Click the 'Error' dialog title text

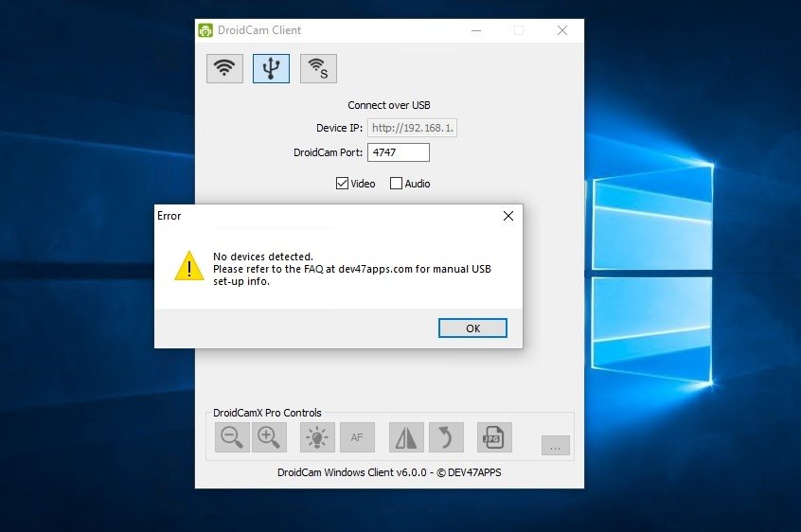click(169, 216)
